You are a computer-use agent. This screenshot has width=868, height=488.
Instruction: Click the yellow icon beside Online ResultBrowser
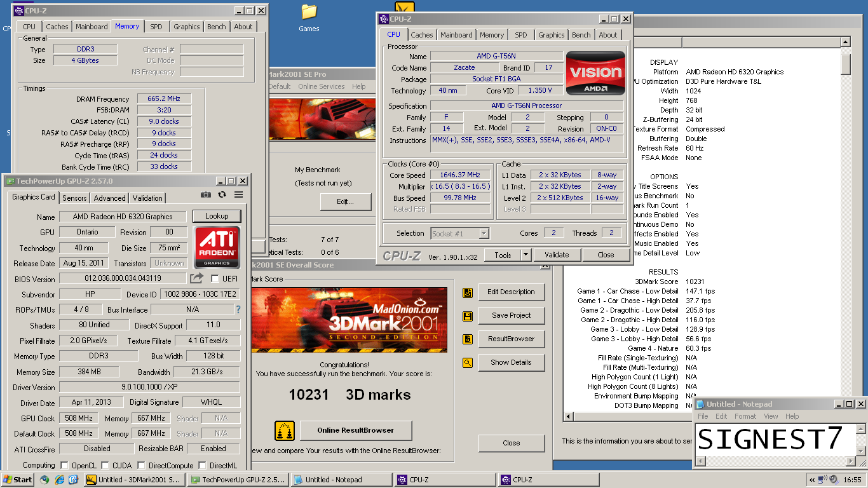[285, 431]
